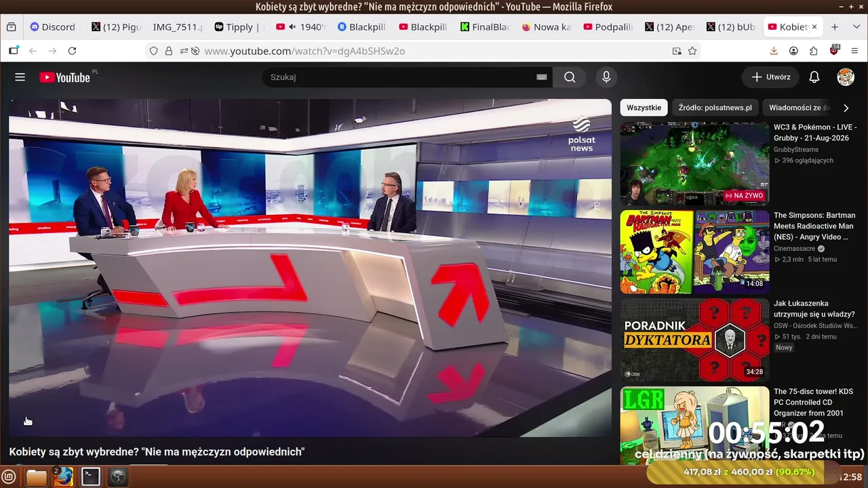Viewport: 868px width, 488px height.
Task: Select the Źródło: polsatnews.pl chip
Action: point(715,108)
